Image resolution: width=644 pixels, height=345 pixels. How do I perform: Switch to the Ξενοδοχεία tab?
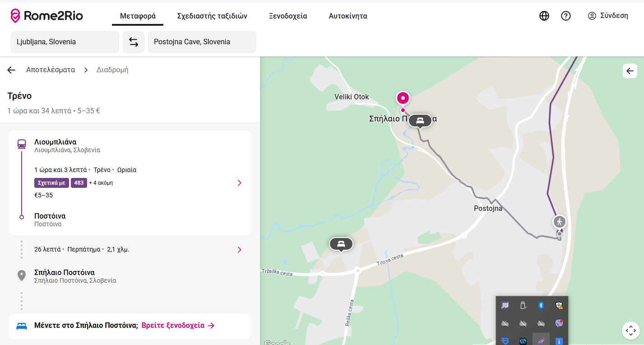click(288, 16)
